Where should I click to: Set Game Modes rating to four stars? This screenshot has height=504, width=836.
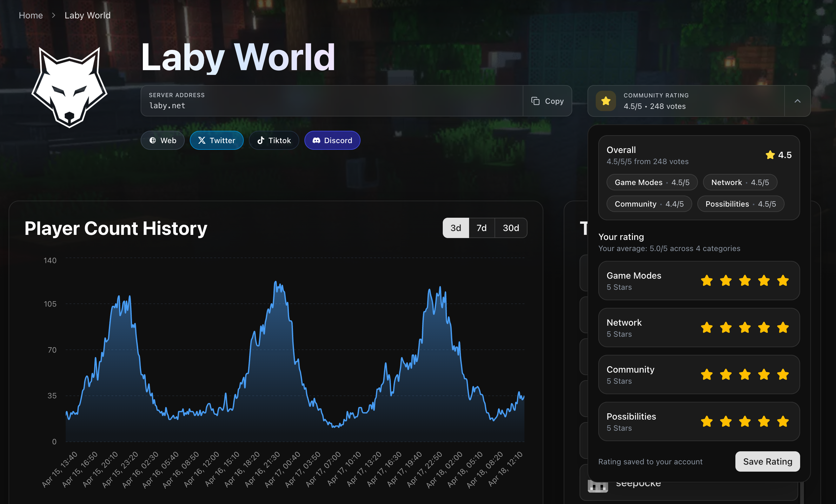(764, 281)
